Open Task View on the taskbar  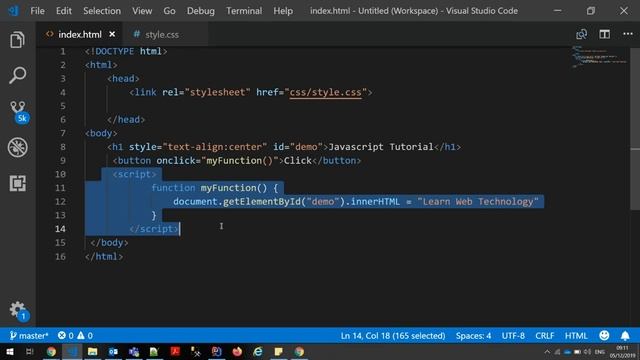[x=29, y=351]
